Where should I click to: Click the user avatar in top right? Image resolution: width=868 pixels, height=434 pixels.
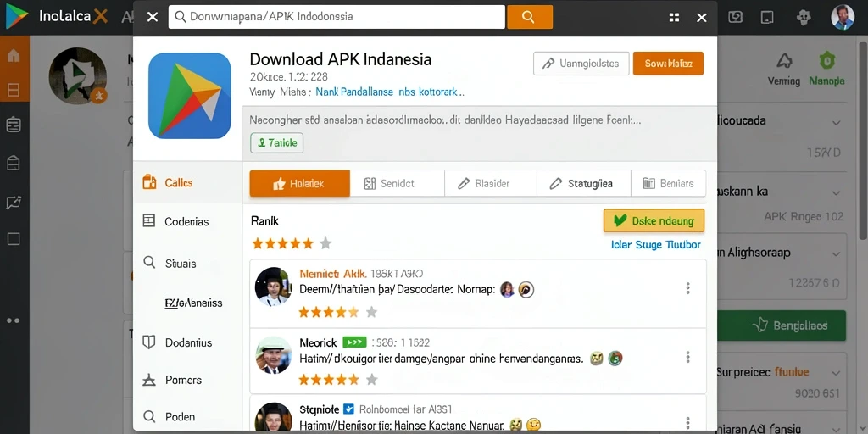(x=843, y=17)
